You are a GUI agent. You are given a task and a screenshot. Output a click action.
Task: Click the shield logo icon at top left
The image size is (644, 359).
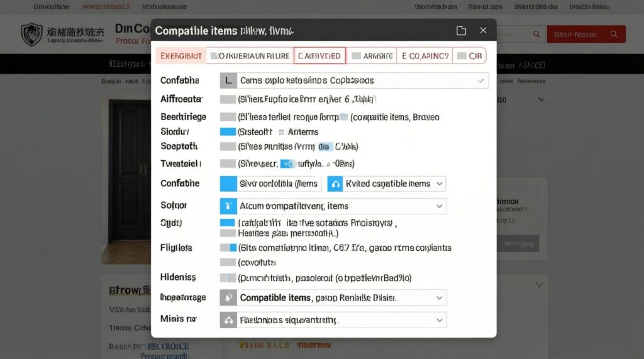pos(31,34)
